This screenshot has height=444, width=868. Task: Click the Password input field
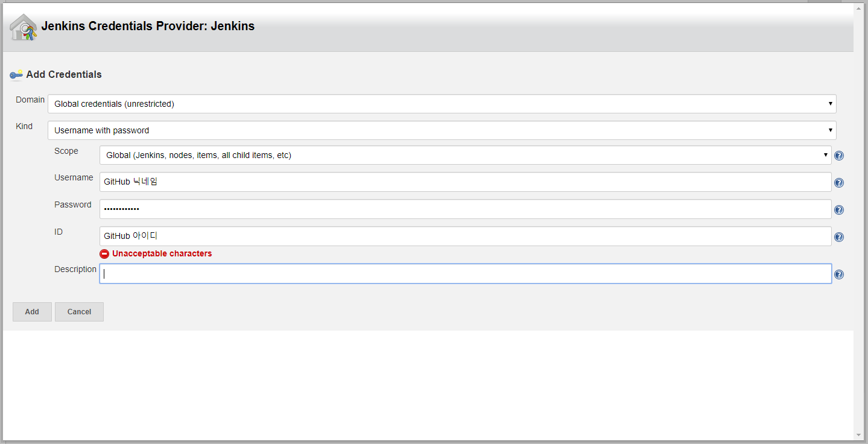coord(466,209)
